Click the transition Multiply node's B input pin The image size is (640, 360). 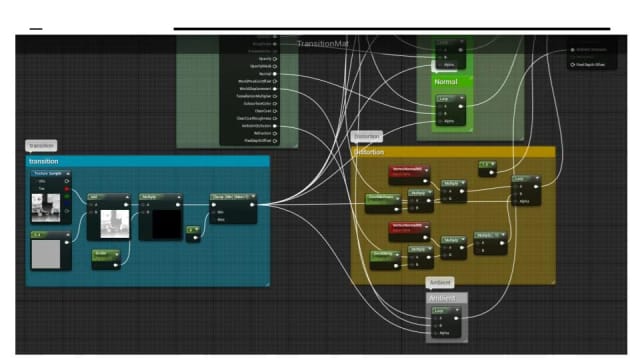coord(143,212)
